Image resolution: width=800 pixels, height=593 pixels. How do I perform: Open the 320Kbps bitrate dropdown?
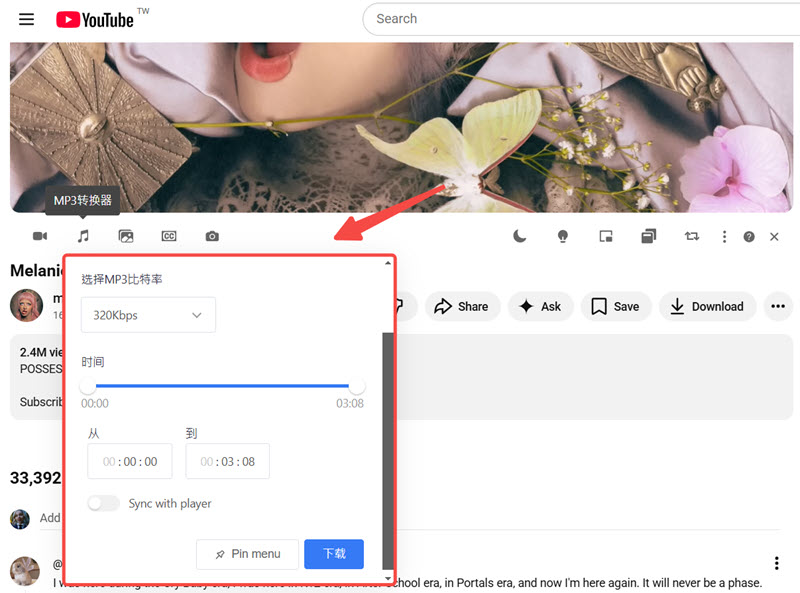click(148, 315)
